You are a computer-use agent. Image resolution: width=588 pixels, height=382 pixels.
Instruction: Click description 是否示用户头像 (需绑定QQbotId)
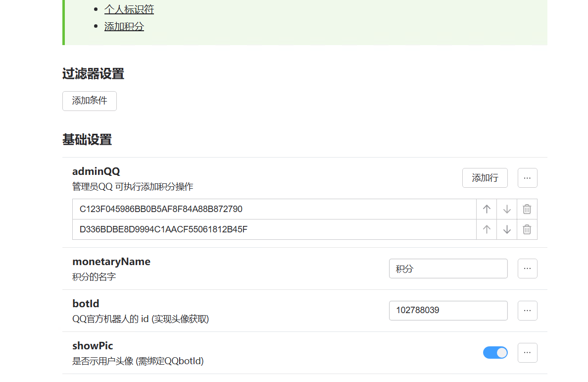coord(138,361)
